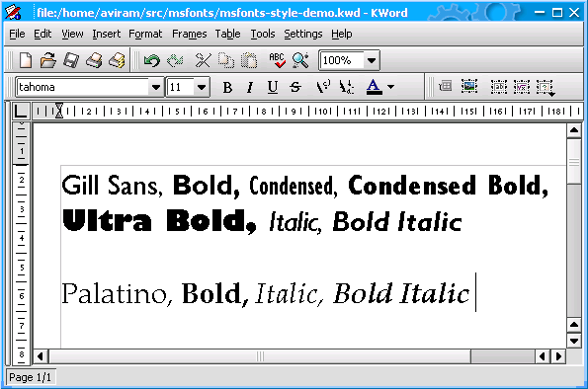Click the word Palatino in the document
The height and width of the screenshot is (389, 588).
(117, 293)
